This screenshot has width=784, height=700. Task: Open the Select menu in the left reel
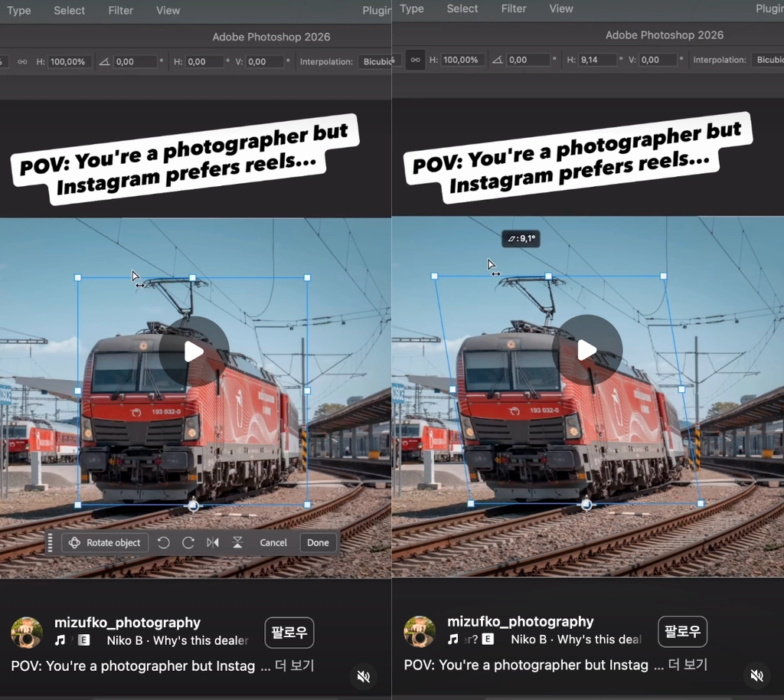[69, 11]
